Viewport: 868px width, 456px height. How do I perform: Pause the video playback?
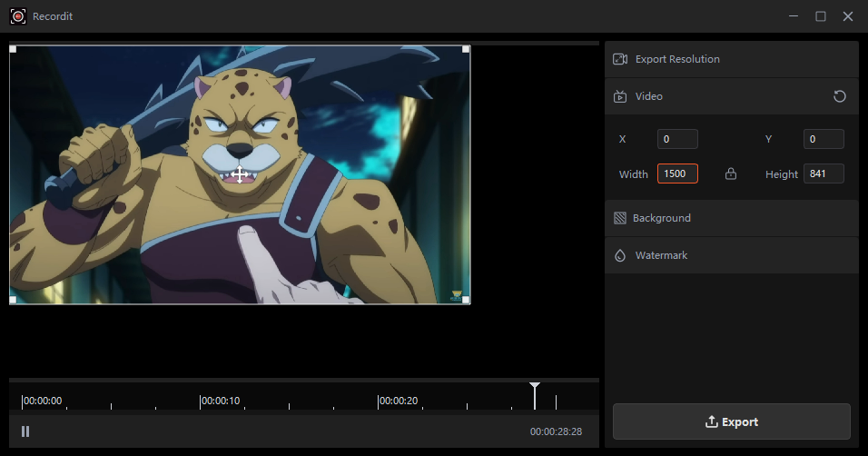(x=25, y=431)
